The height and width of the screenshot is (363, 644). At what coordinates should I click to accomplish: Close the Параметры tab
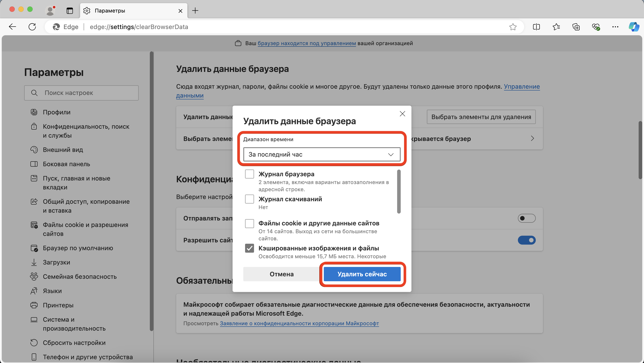(x=180, y=11)
